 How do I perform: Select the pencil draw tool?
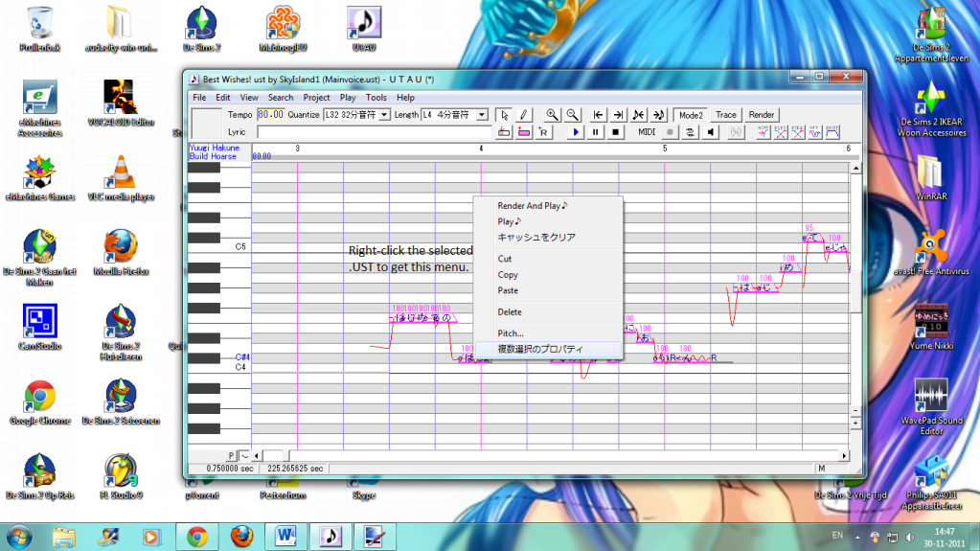coord(523,115)
